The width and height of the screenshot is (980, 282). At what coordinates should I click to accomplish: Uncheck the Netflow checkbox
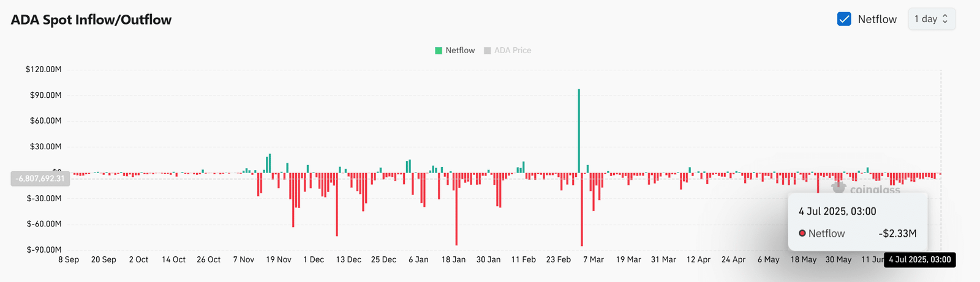(844, 19)
